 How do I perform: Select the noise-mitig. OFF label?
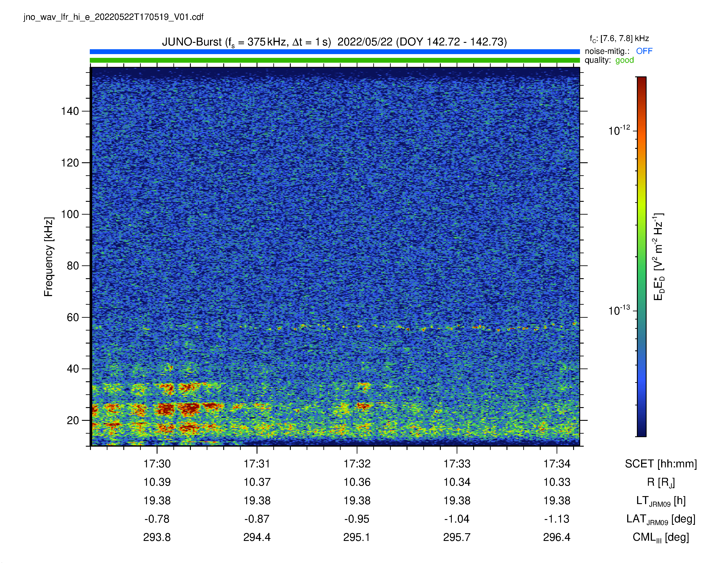point(618,51)
